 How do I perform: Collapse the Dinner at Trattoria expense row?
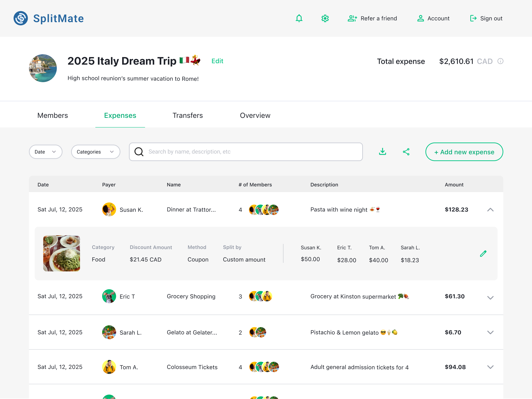tap(490, 210)
